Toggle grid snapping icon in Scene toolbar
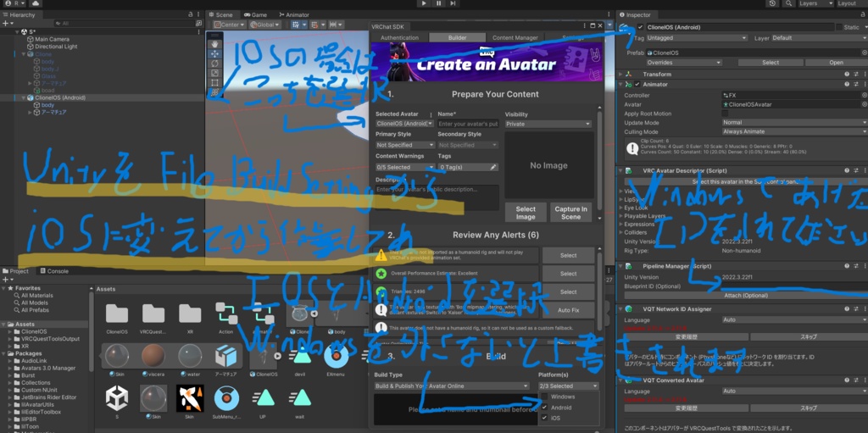The height and width of the screenshot is (433, 868). click(298, 25)
